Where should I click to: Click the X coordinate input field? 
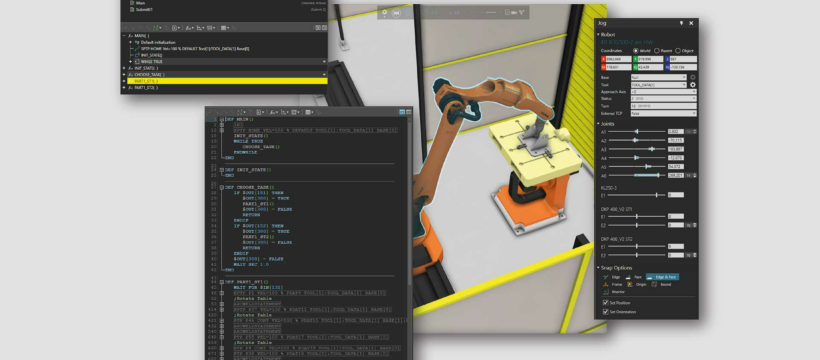(x=616, y=60)
